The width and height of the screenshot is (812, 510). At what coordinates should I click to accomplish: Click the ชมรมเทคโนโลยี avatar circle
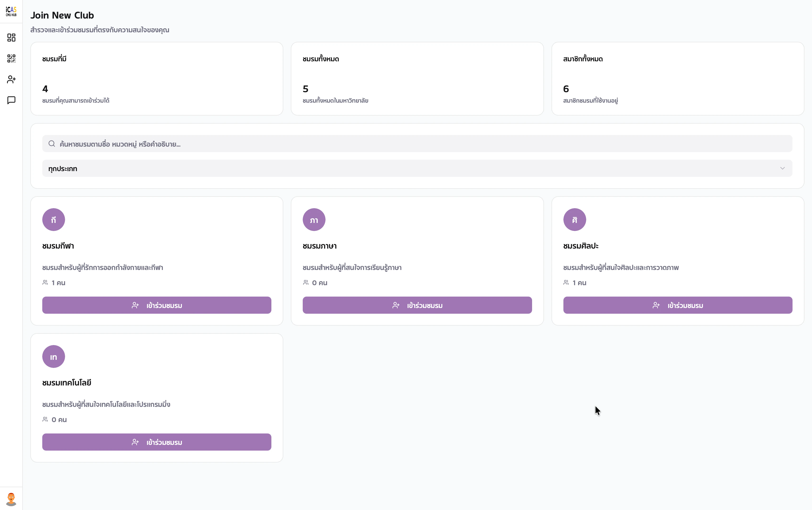(x=54, y=356)
